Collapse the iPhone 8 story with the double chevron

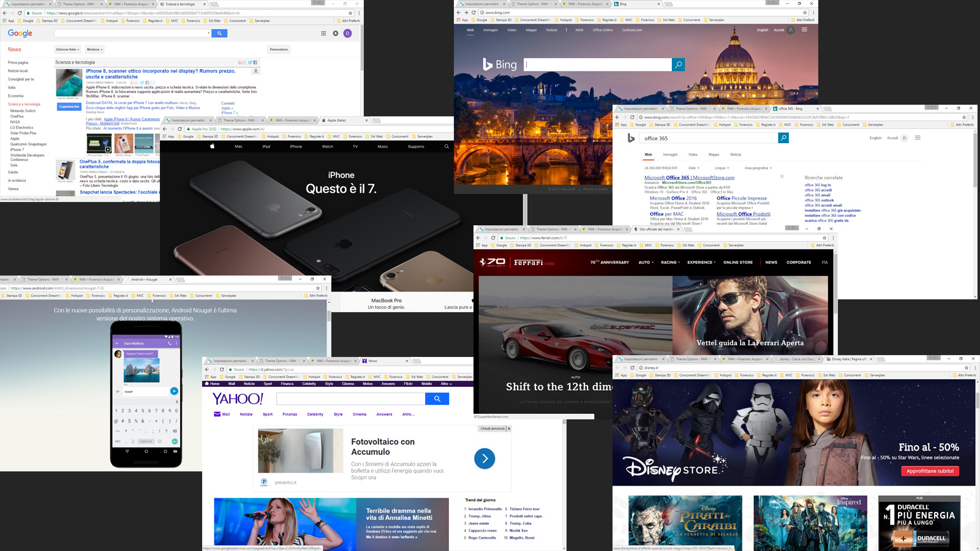tap(255, 71)
